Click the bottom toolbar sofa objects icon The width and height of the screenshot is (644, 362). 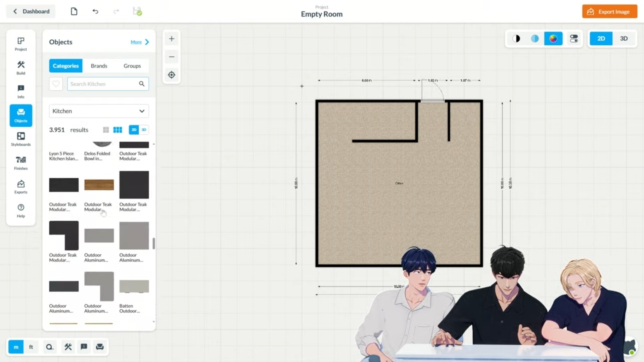tap(100, 347)
